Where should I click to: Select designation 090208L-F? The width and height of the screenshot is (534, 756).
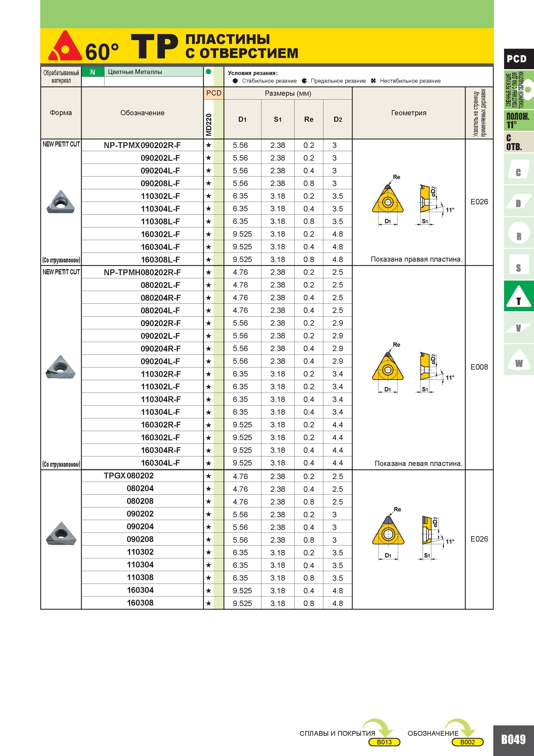[161, 183]
